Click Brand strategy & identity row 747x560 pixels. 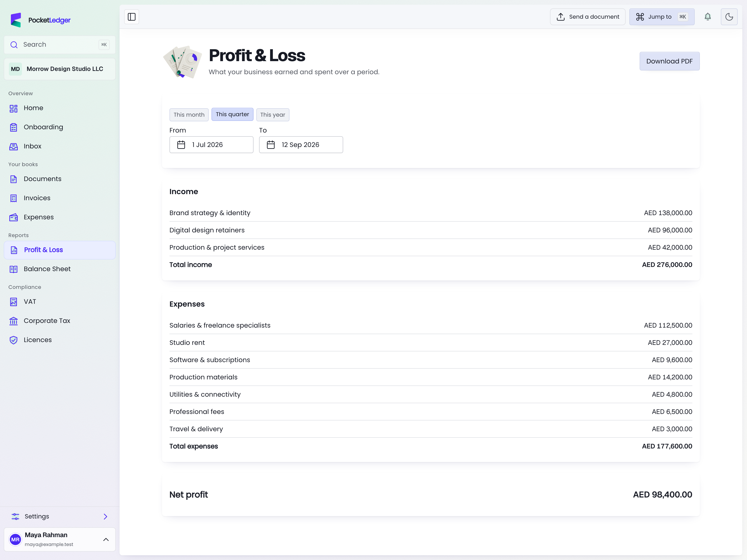coord(431,213)
